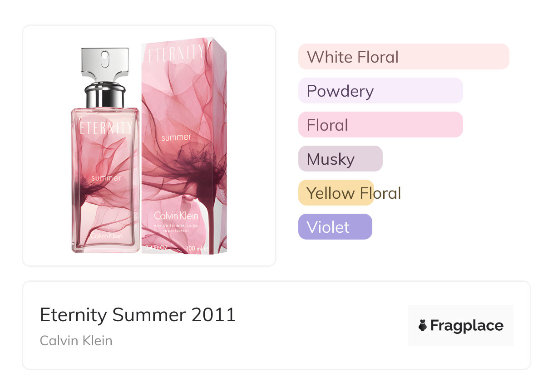Select the White Floral accord bar
This screenshot has width=553, height=392.
[403, 57]
